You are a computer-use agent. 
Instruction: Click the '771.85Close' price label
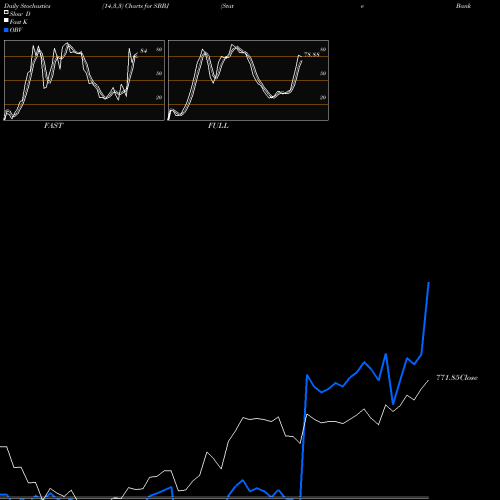coord(457,378)
